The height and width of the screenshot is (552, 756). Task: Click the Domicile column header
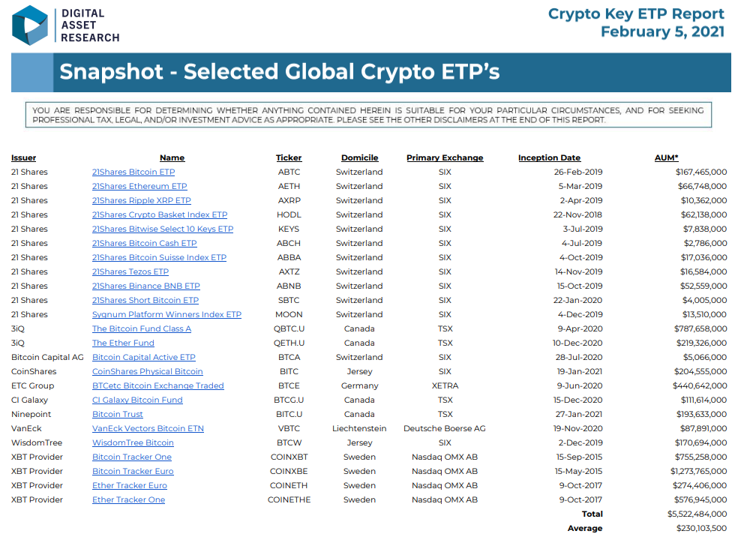[x=360, y=157]
